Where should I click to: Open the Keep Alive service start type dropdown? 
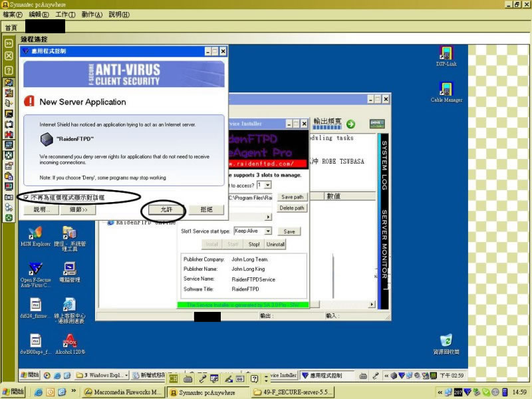click(268, 231)
